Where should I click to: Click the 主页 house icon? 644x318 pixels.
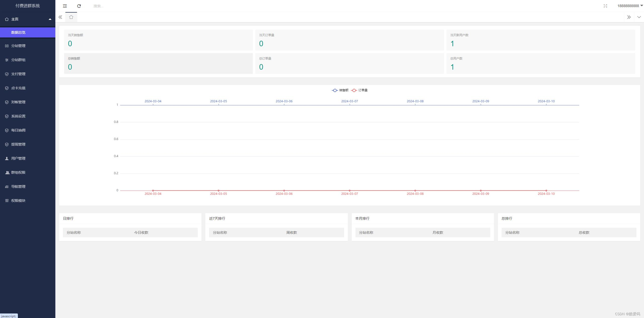click(7, 19)
